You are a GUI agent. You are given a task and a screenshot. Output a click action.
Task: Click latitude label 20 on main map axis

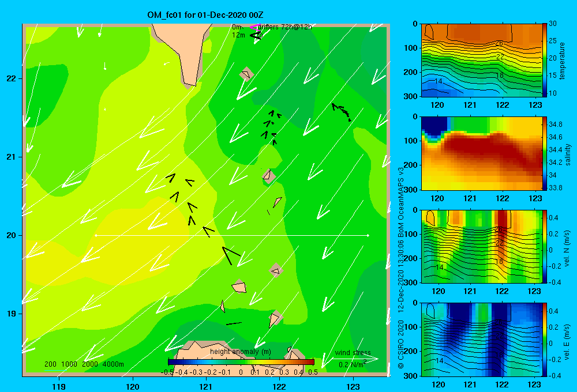point(11,235)
